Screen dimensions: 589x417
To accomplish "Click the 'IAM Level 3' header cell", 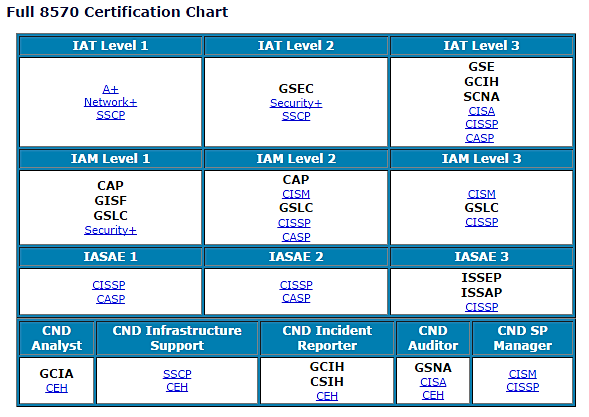I will click(x=482, y=159).
